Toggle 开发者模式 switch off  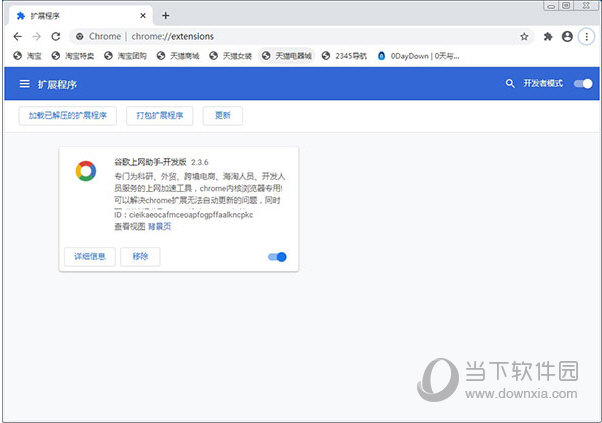click(583, 84)
